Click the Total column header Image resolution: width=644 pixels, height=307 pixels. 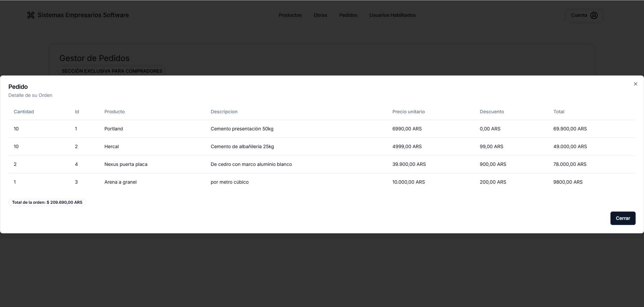coord(558,112)
